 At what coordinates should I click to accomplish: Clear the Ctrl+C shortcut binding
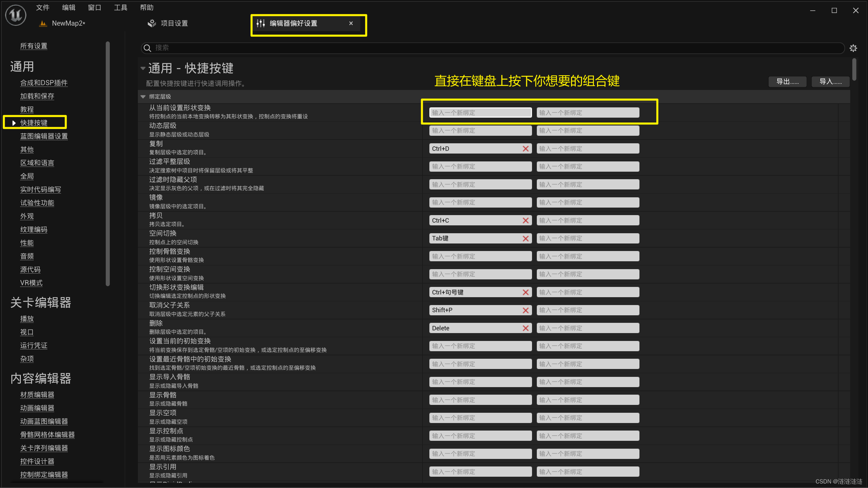526,221
